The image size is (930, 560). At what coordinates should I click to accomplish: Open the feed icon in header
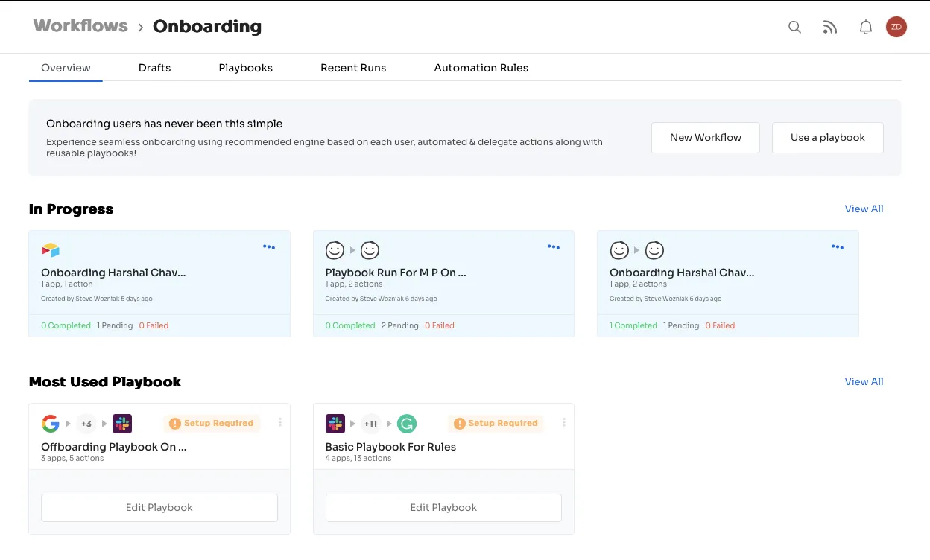tap(829, 28)
